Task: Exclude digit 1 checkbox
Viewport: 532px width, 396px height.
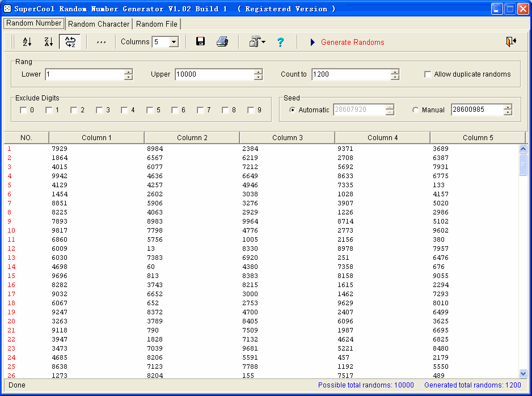Action: pyautogui.click(x=49, y=110)
